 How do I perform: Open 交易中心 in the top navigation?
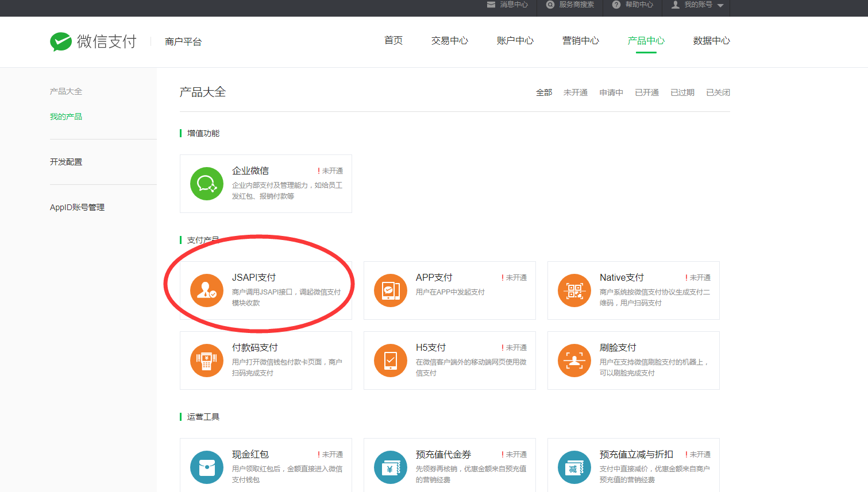click(450, 41)
